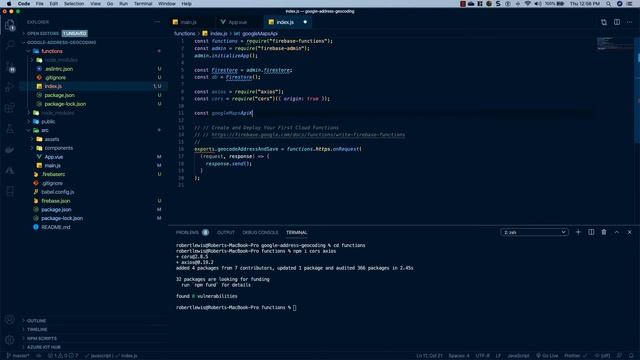This screenshot has width=640, height=360.
Task: Expand node_modules inside functions folder
Action: [61, 60]
